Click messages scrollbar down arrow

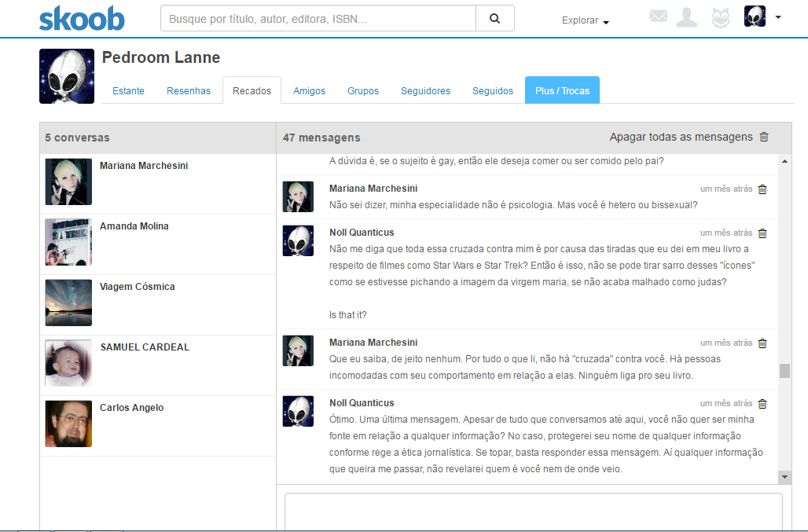[x=784, y=477]
